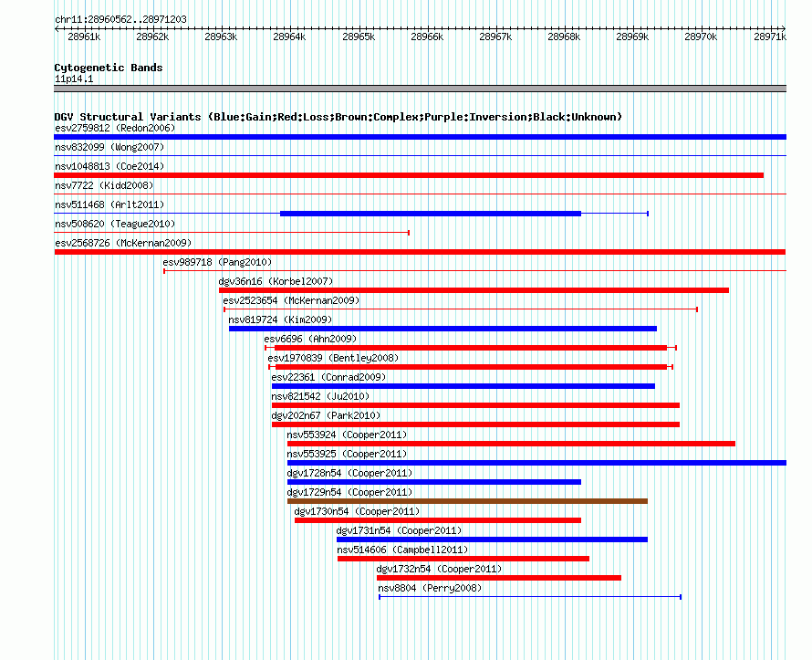Open nsv553924 (Cooper2011) label
Image resolution: width=812 pixels, height=660 pixels.
coord(347,435)
